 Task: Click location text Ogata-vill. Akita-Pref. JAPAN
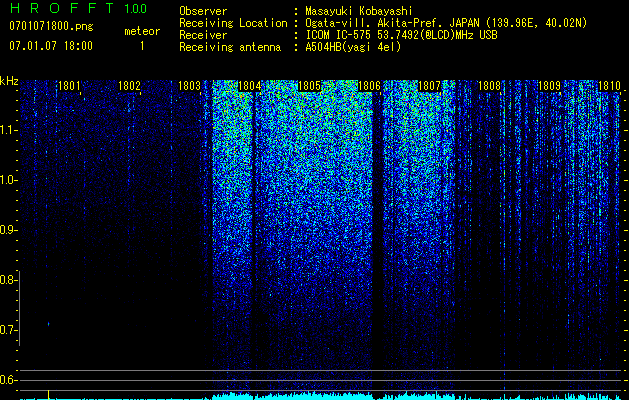pos(392,23)
